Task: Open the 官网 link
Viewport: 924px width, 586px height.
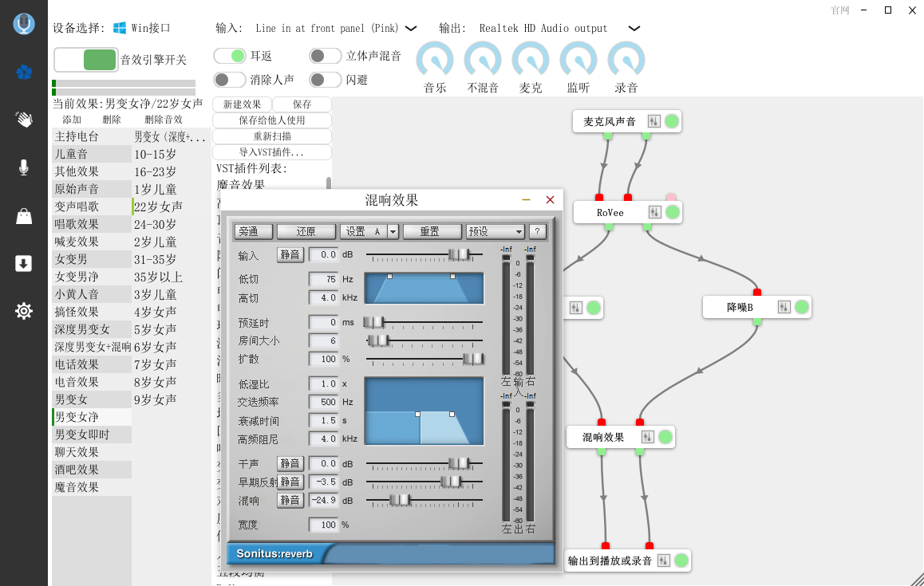Action: pos(839,10)
